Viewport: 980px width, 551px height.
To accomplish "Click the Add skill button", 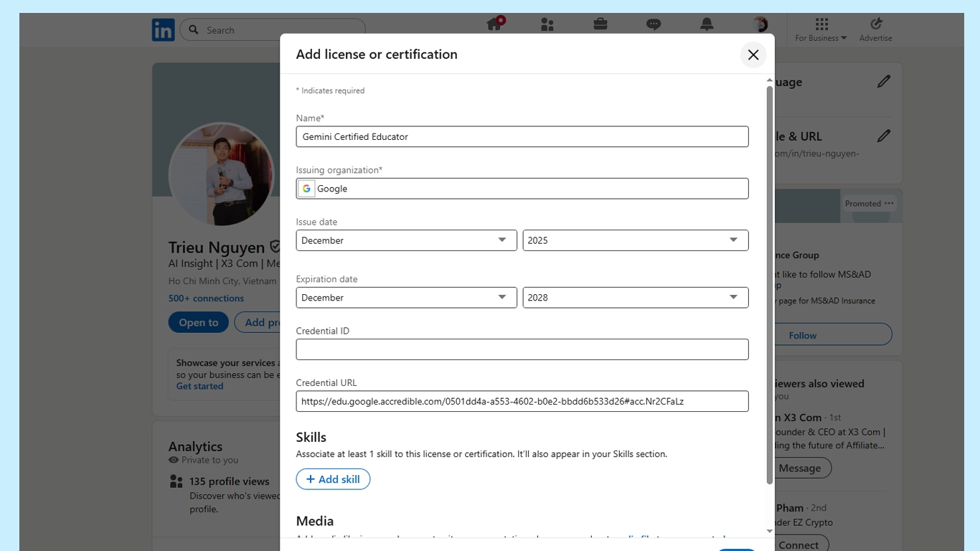I will click(333, 479).
